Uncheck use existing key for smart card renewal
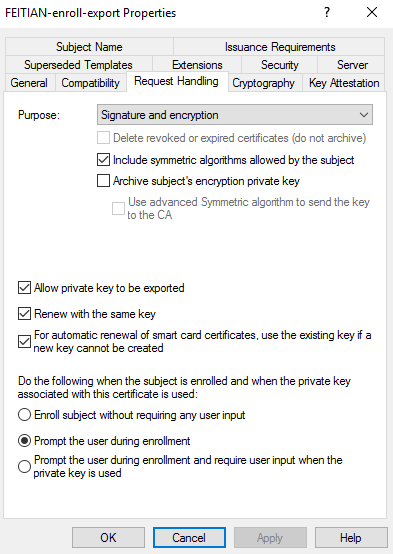The width and height of the screenshot is (393, 554). pyautogui.click(x=24, y=342)
